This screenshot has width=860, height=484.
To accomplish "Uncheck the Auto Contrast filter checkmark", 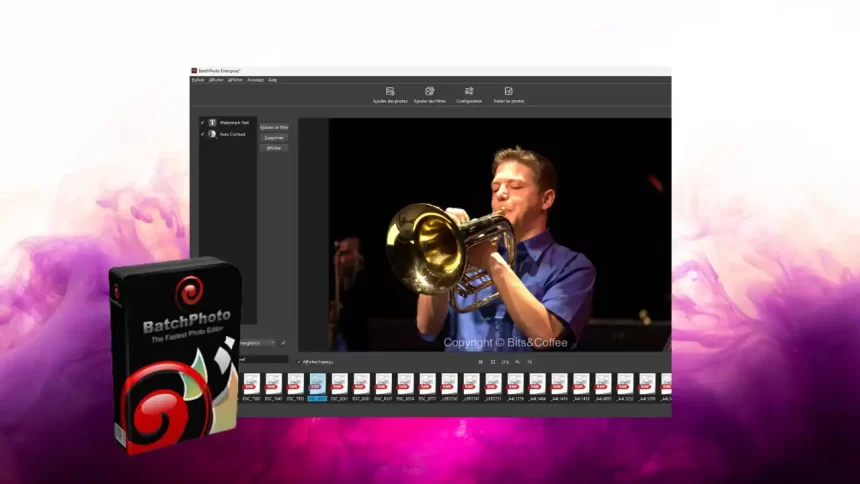I will [x=202, y=134].
